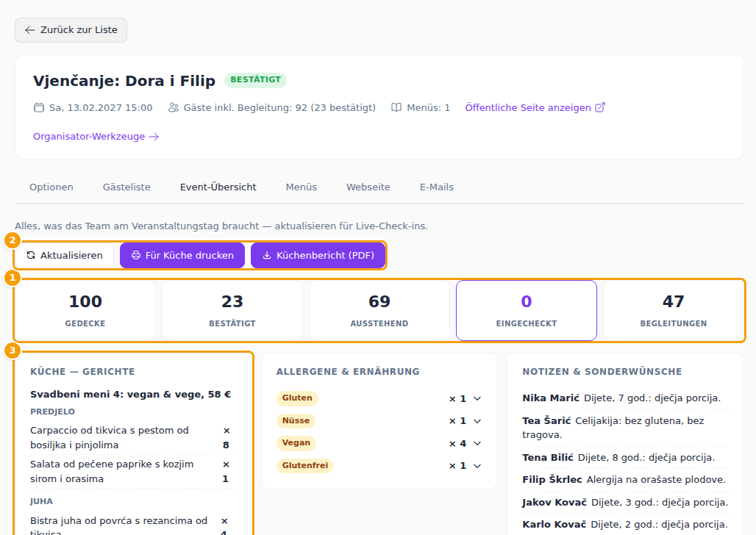Click the green BESTÄTIGT status badge

pos(255,80)
